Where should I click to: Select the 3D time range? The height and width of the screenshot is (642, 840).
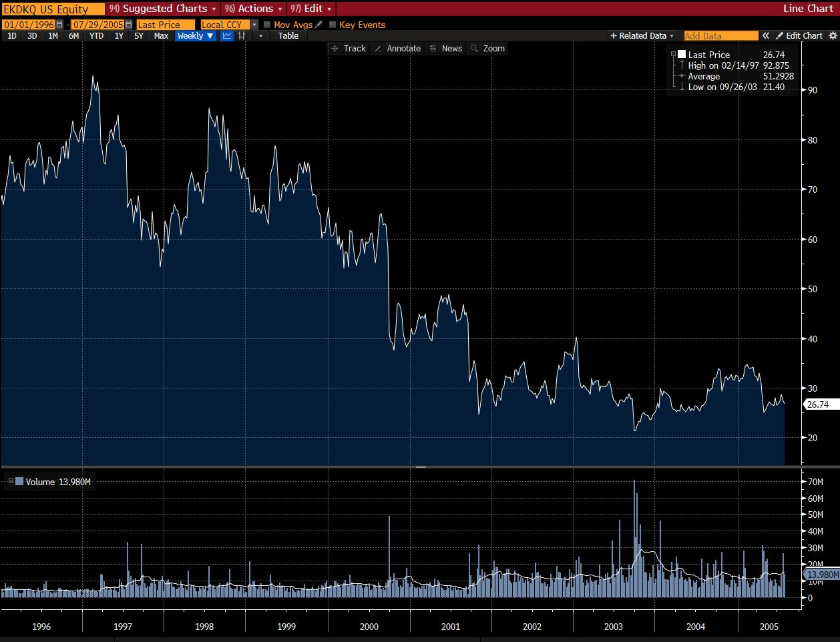coord(32,36)
